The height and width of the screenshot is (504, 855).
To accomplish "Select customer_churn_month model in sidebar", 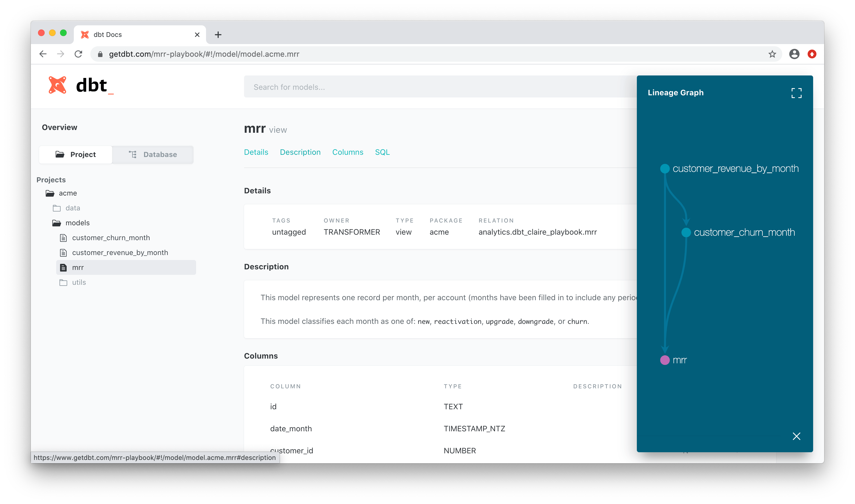I will coord(110,238).
